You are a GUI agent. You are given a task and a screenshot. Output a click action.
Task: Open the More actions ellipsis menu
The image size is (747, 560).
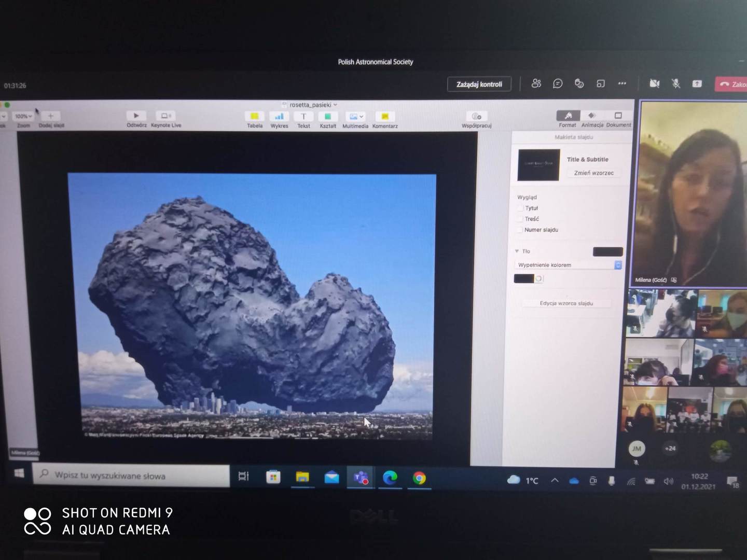pos(622,83)
